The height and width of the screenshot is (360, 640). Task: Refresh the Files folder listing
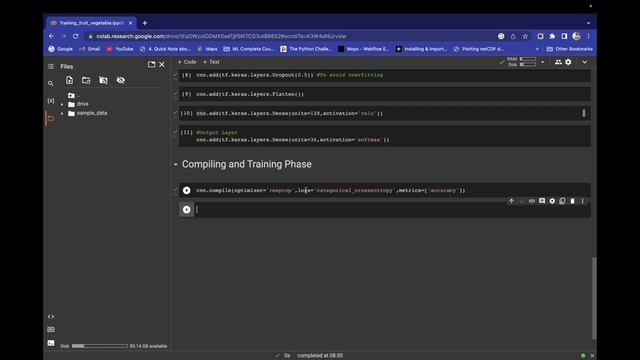pyautogui.click(x=86, y=80)
